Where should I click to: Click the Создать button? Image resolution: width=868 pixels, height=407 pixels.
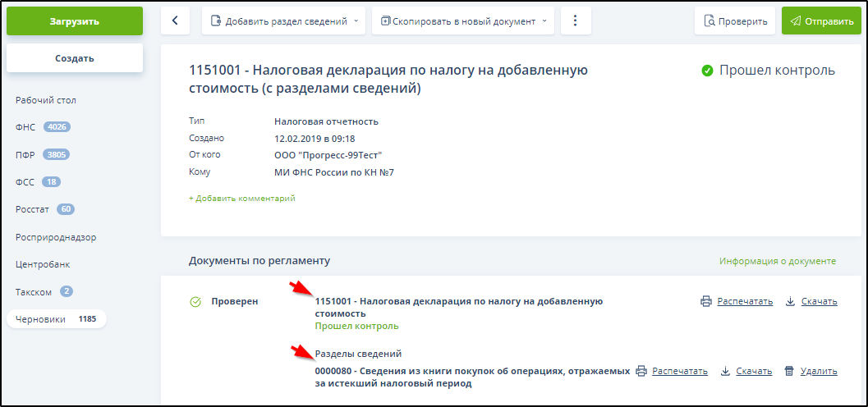[75, 58]
